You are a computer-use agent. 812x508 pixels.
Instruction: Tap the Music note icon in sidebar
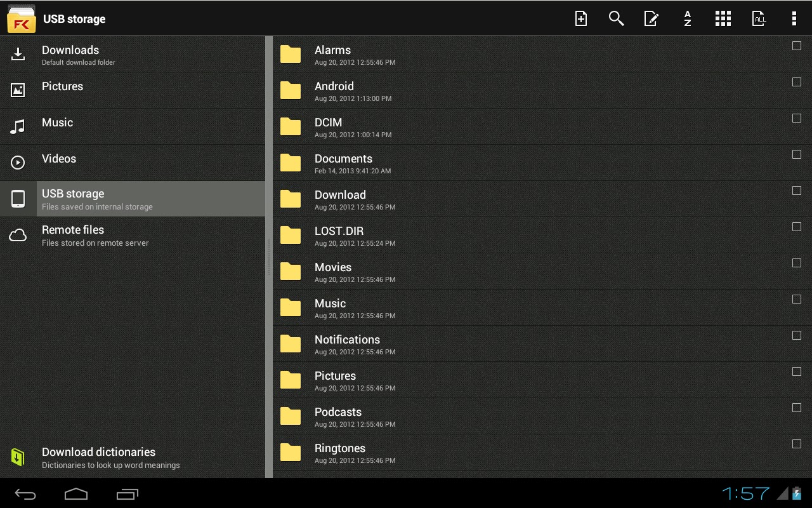coord(18,126)
